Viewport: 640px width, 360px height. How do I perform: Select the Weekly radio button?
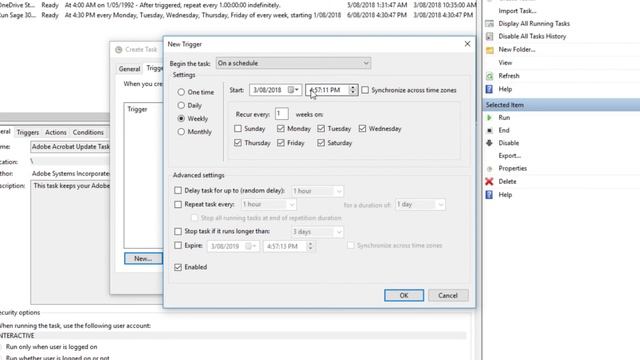pos(181,118)
